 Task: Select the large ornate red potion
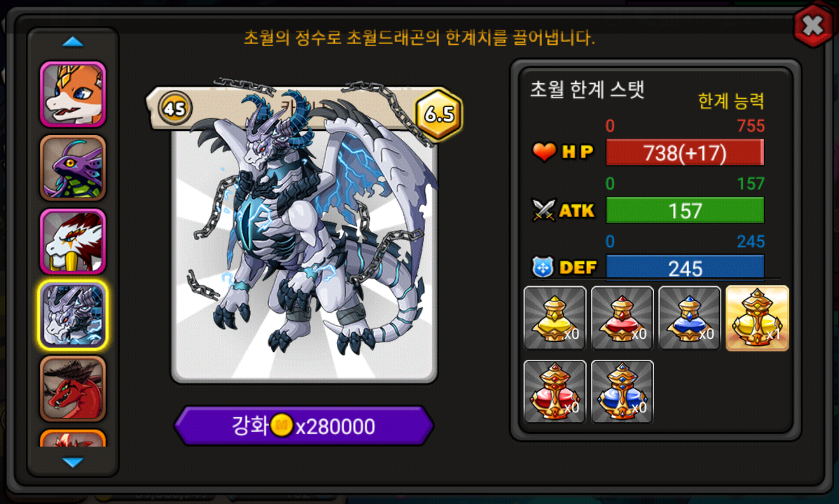tap(555, 391)
